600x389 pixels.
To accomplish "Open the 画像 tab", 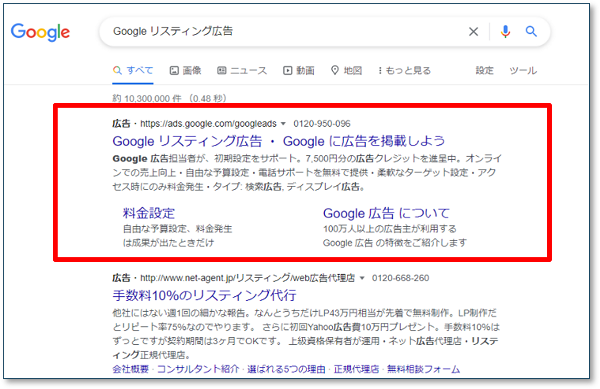I will pos(186,70).
